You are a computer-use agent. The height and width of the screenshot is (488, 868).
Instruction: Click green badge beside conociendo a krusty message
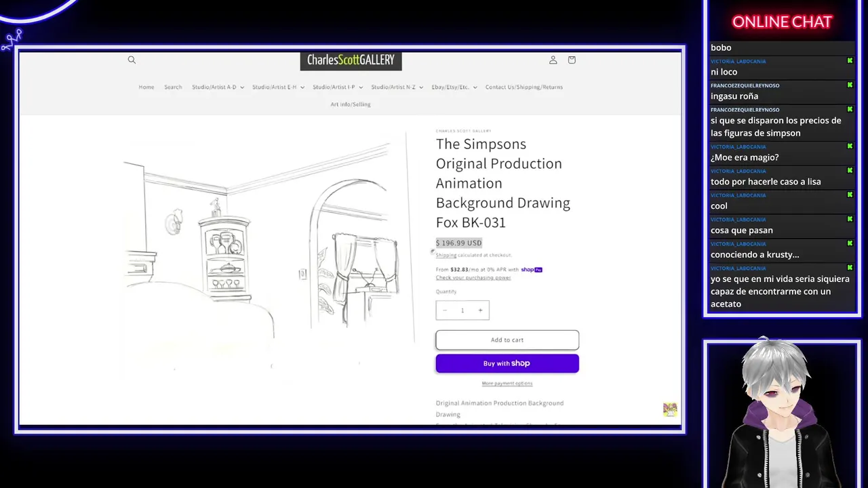pos(850,244)
